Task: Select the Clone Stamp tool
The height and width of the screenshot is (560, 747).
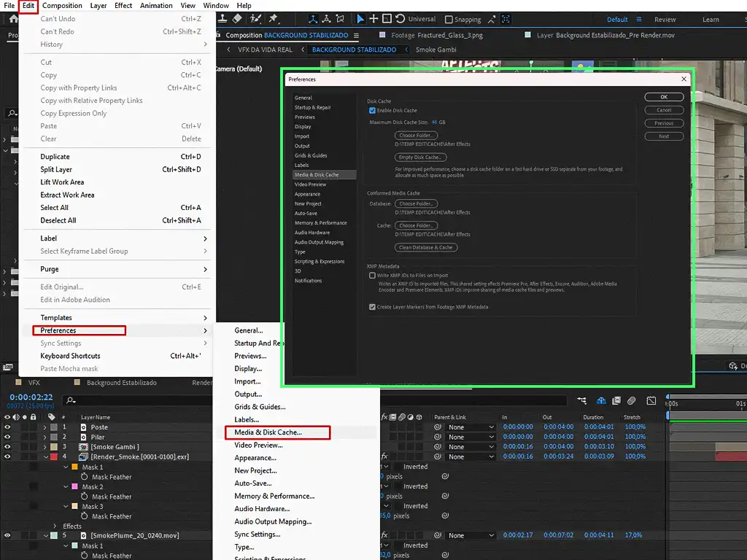Action: point(222,18)
